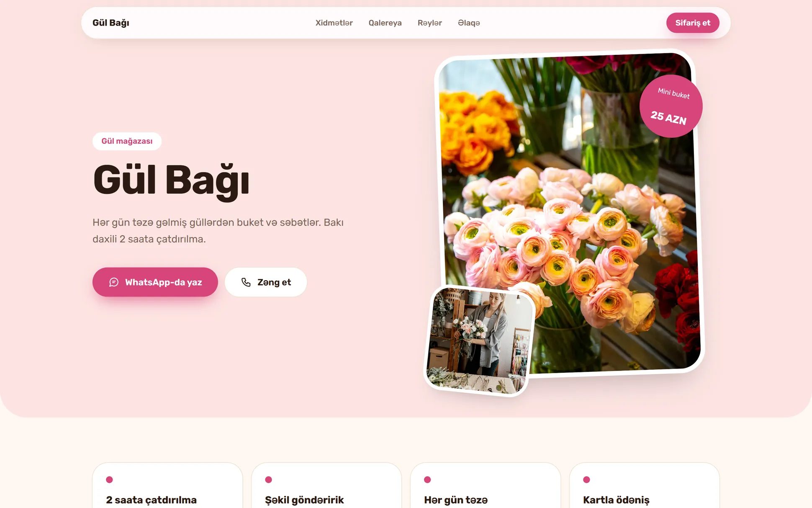
Task: Jump to the Əlaqə section
Action: pos(469,23)
